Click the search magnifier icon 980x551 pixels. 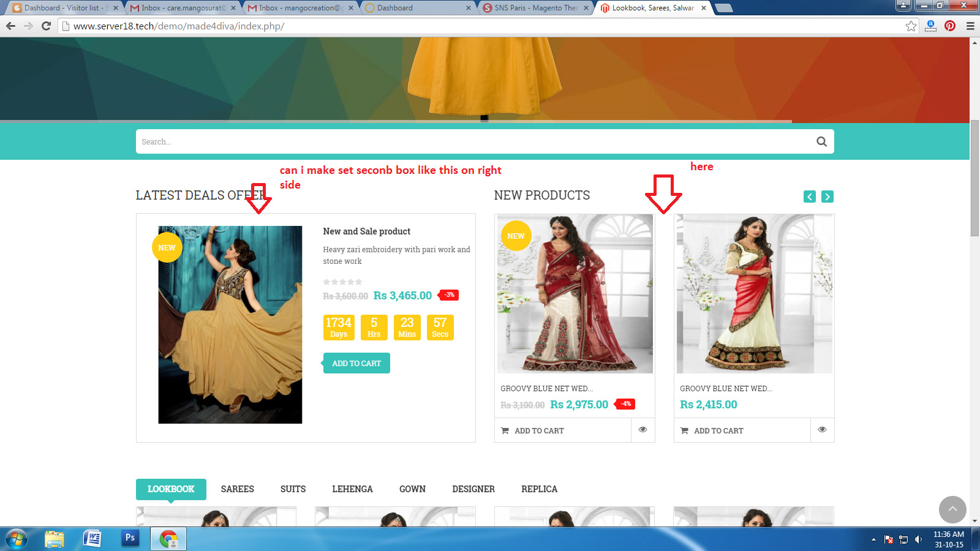(821, 141)
